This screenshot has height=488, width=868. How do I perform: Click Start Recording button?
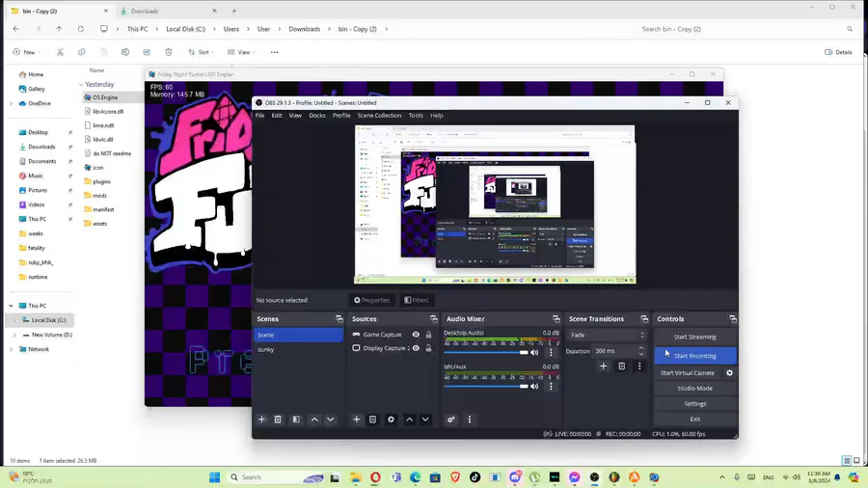tap(694, 356)
